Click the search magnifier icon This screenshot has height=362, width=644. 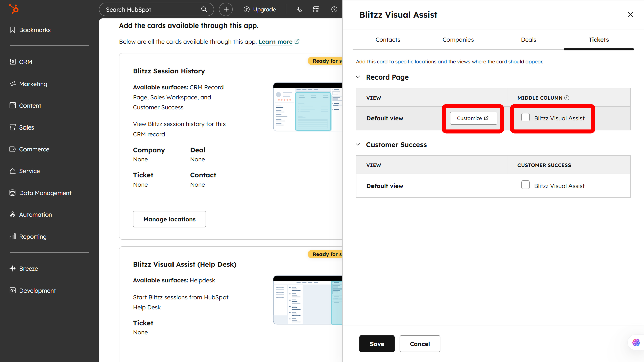click(x=204, y=9)
